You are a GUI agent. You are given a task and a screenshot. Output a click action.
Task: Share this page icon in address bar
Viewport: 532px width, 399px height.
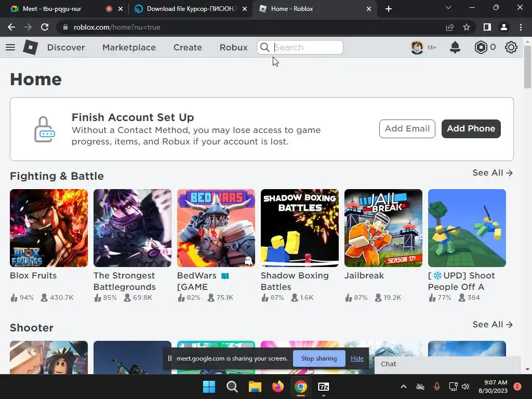pyautogui.click(x=450, y=27)
